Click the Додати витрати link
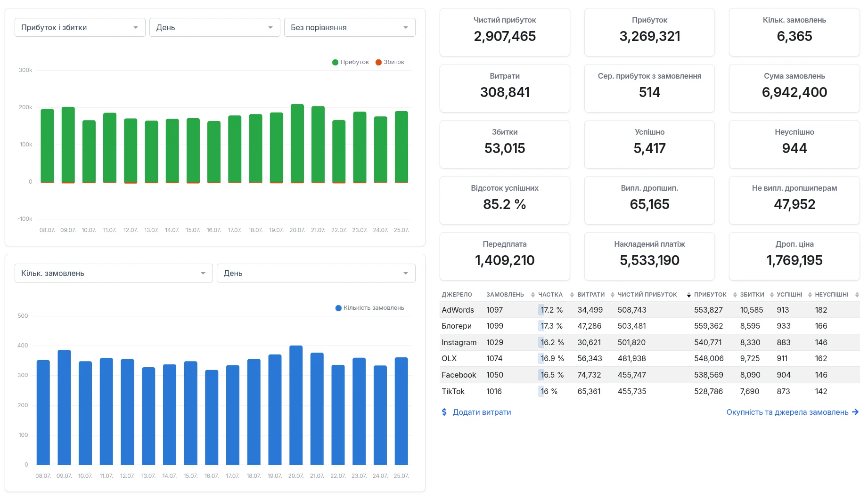The width and height of the screenshot is (868, 500). tap(476, 412)
